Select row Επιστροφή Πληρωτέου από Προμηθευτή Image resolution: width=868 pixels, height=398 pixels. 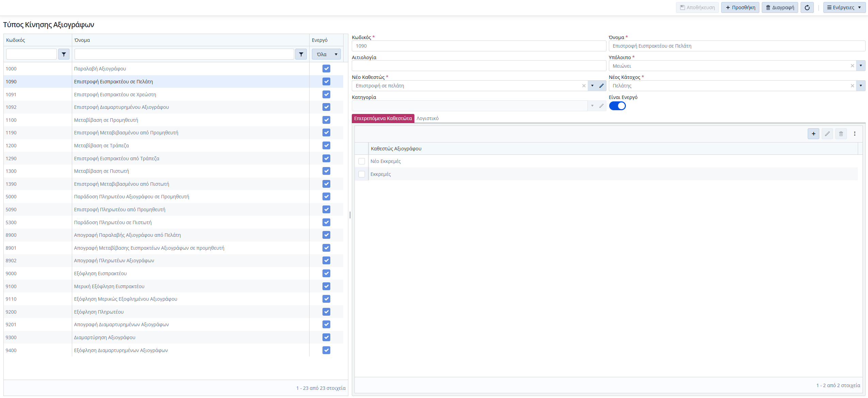point(173,210)
